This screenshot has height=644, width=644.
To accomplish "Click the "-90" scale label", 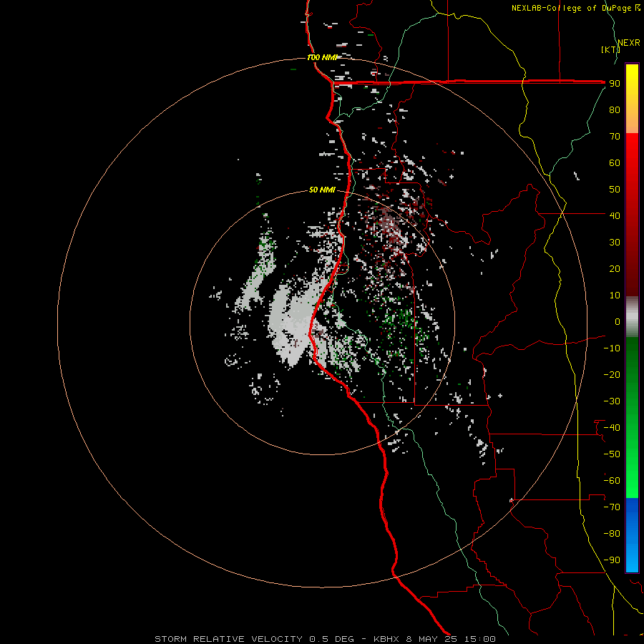I will point(612,560).
